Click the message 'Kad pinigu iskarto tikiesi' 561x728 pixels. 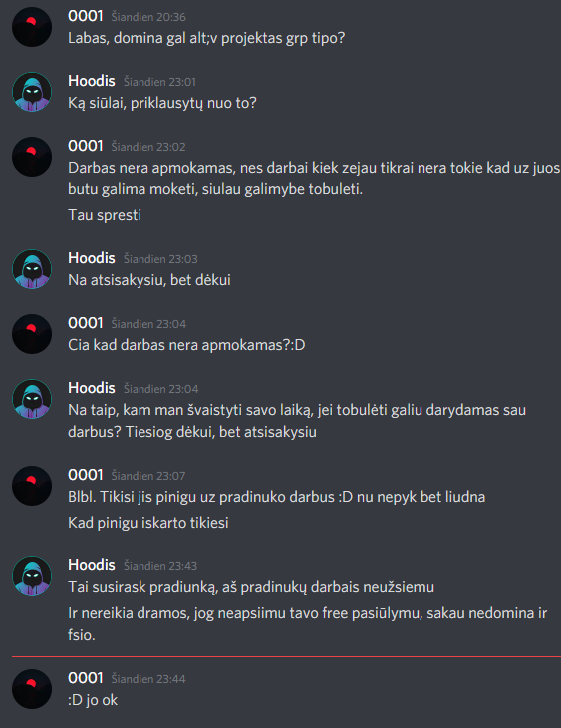tap(148, 523)
